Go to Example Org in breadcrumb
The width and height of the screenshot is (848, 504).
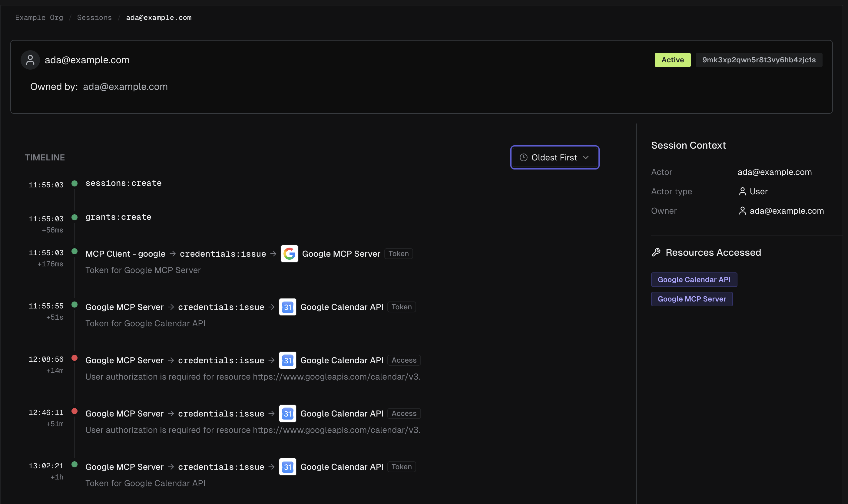39,18
